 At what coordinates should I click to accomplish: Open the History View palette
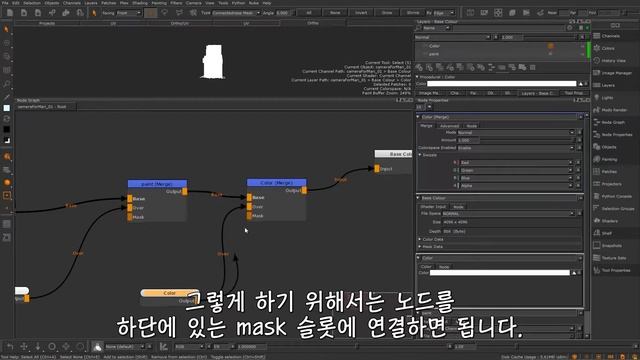pyautogui.click(x=609, y=60)
